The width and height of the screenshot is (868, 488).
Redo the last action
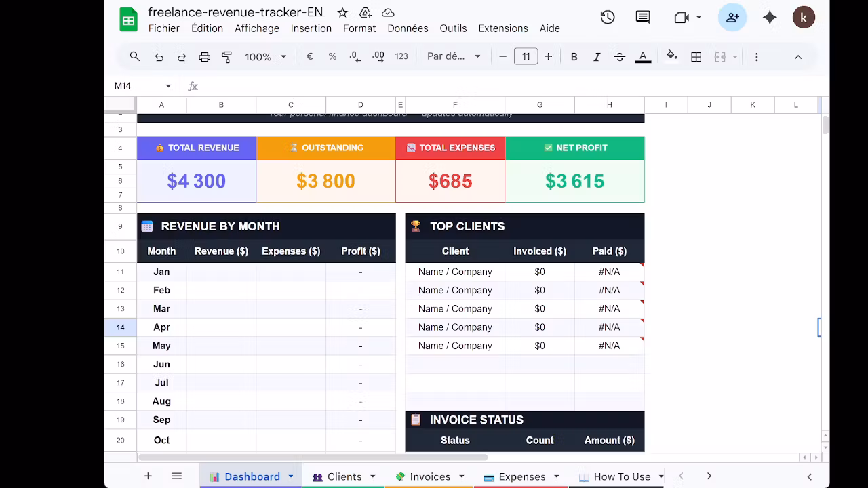[x=182, y=57]
